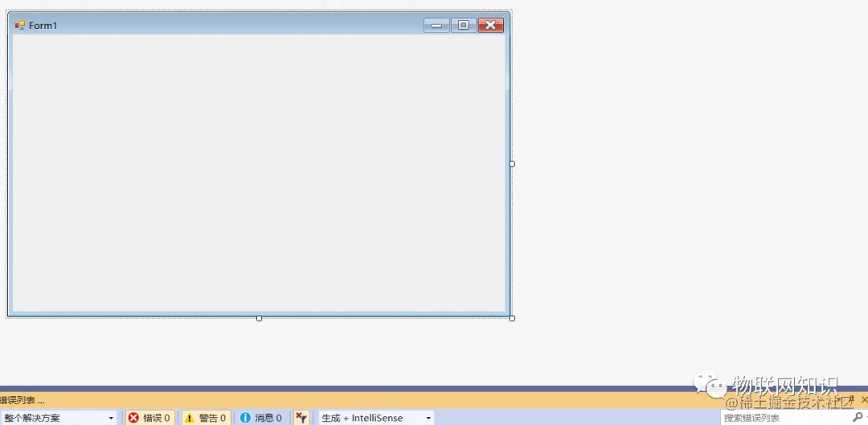Click Form1's minimize button

[436, 25]
